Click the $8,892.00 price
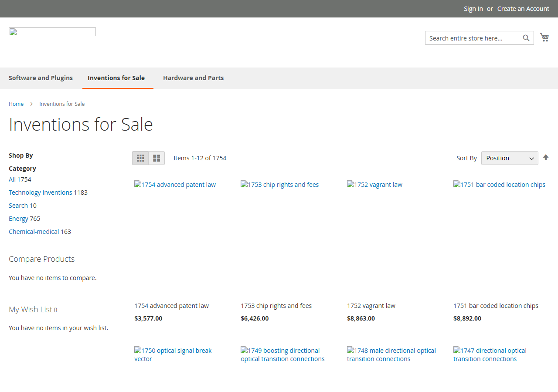The height and width of the screenshot is (392, 558). [467, 318]
